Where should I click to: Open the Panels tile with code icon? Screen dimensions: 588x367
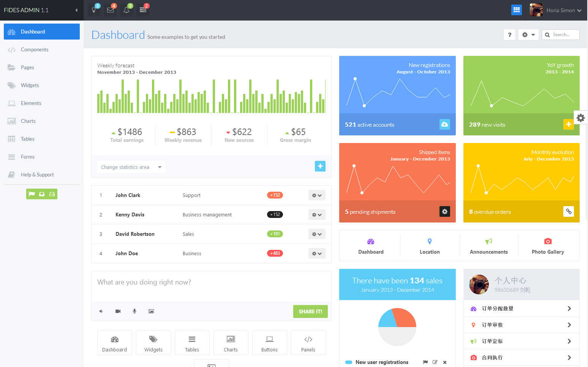308,343
